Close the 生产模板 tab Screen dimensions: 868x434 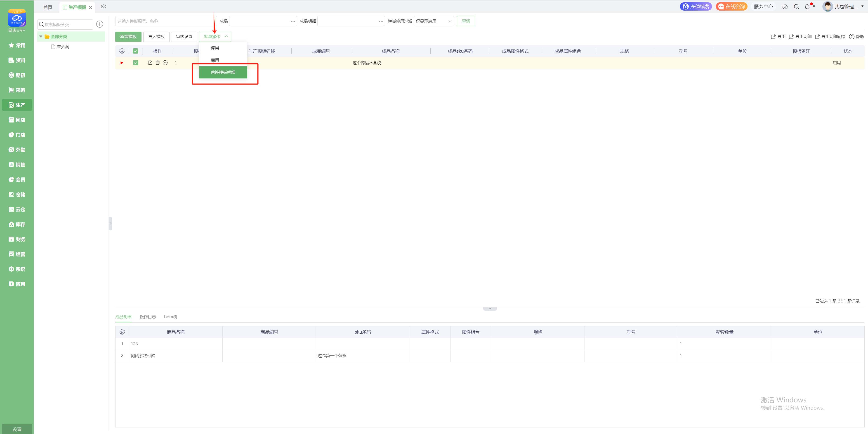(x=90, y=7)
